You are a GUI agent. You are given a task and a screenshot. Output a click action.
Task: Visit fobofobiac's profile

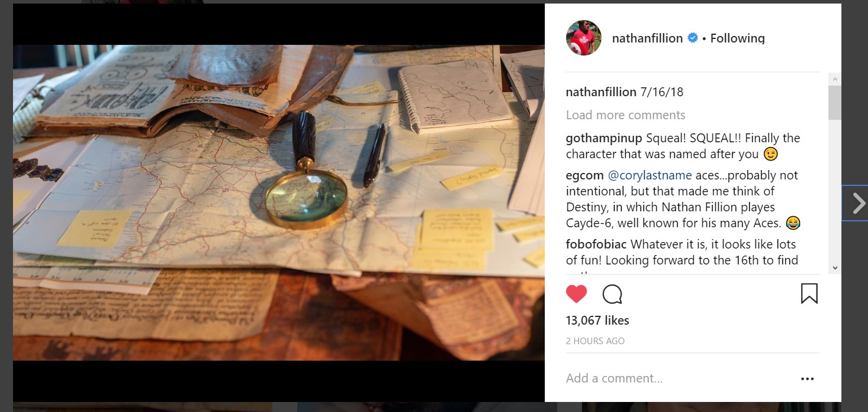tap(596, 244)
